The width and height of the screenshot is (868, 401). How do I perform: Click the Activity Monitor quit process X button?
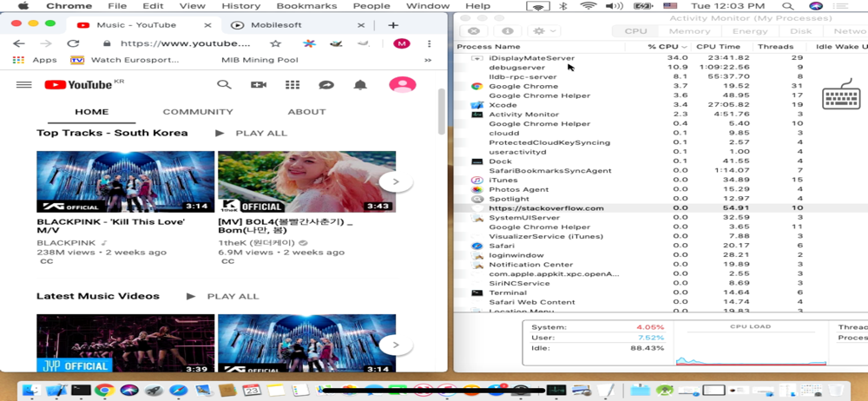[x=474, y=31]
